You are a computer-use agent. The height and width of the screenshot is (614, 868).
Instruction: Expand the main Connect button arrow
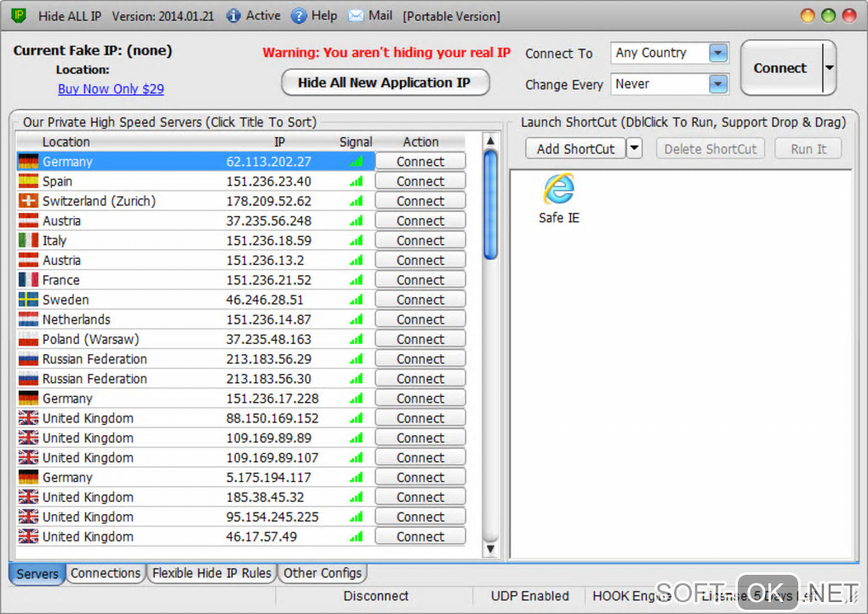829,67
